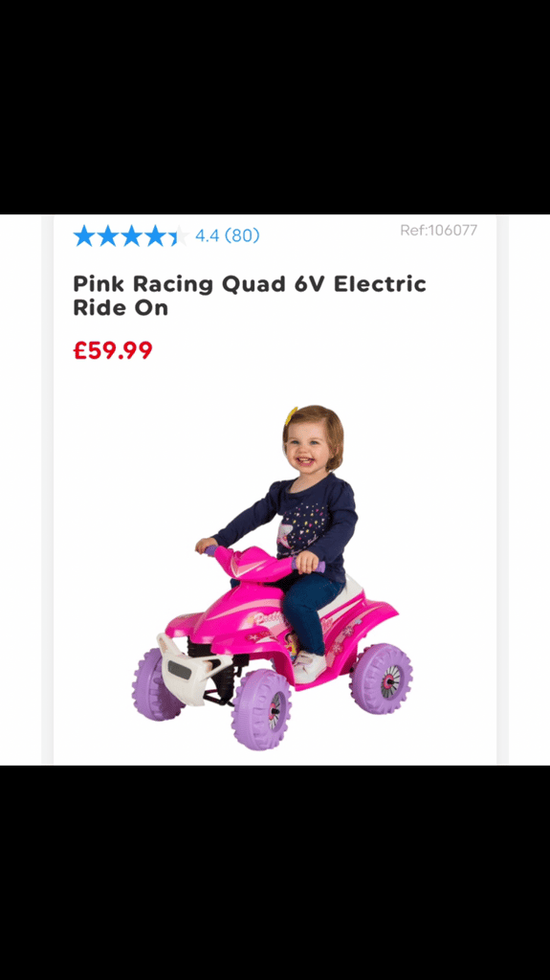Click the quad's rear purple wheel
This screenshot has height=980, width=550.
coord(382,679)
